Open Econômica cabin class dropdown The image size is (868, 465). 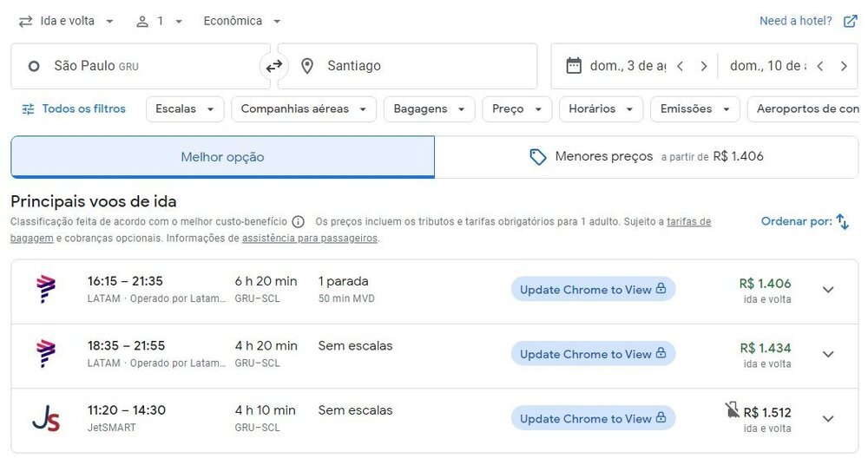click(242, 21)
